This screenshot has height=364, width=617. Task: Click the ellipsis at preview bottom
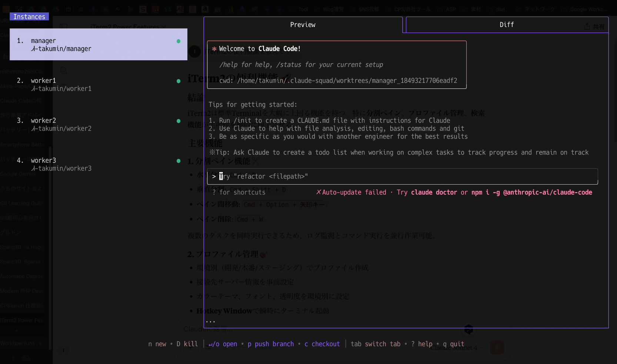pos(210,321)
